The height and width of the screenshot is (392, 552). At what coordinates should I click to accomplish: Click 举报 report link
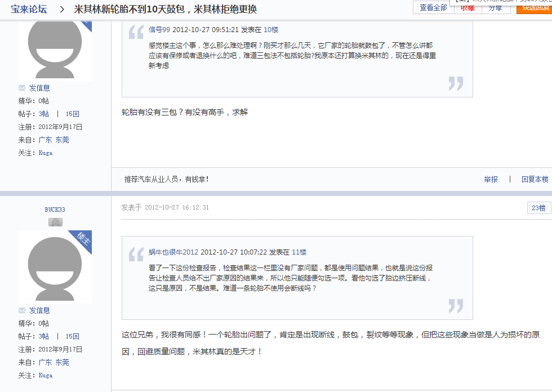491,180
